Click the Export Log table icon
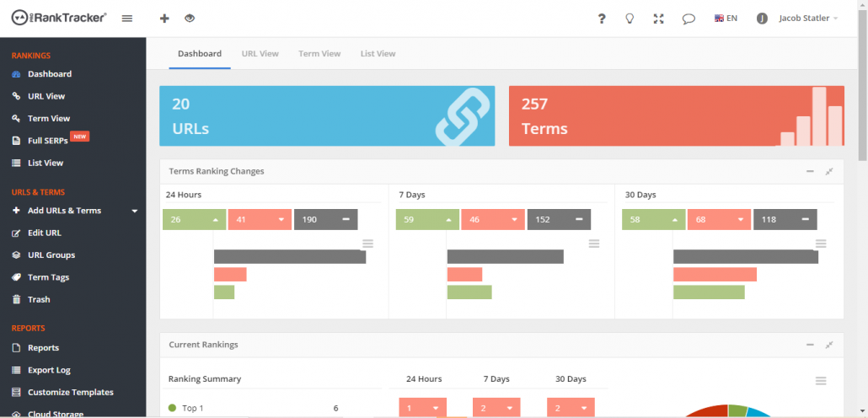Screen dimensions: 868x418 16,370
